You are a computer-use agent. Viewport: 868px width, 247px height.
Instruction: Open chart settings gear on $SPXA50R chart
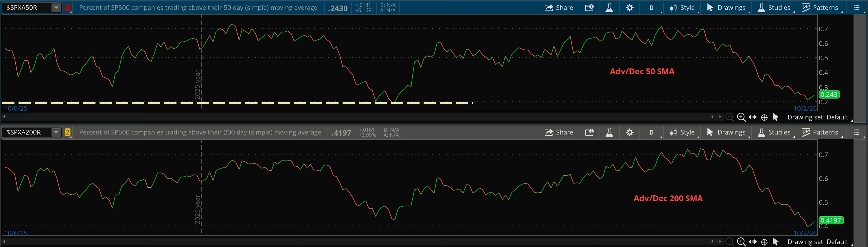coord(629,8)
